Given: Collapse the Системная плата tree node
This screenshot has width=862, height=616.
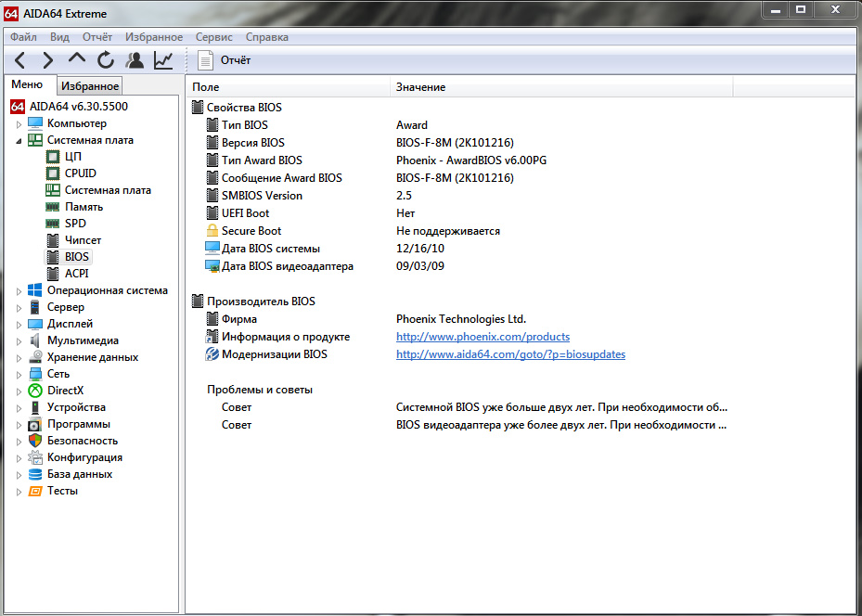Looking at the screenshot, I should tap(19, 141).
